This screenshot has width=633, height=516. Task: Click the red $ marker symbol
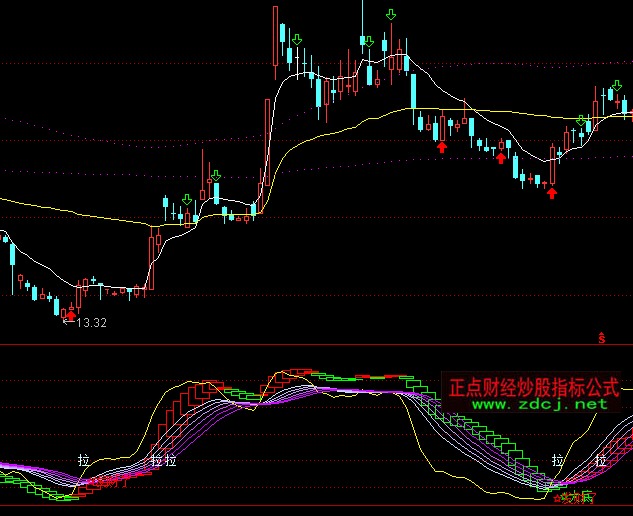pos(602,339)
